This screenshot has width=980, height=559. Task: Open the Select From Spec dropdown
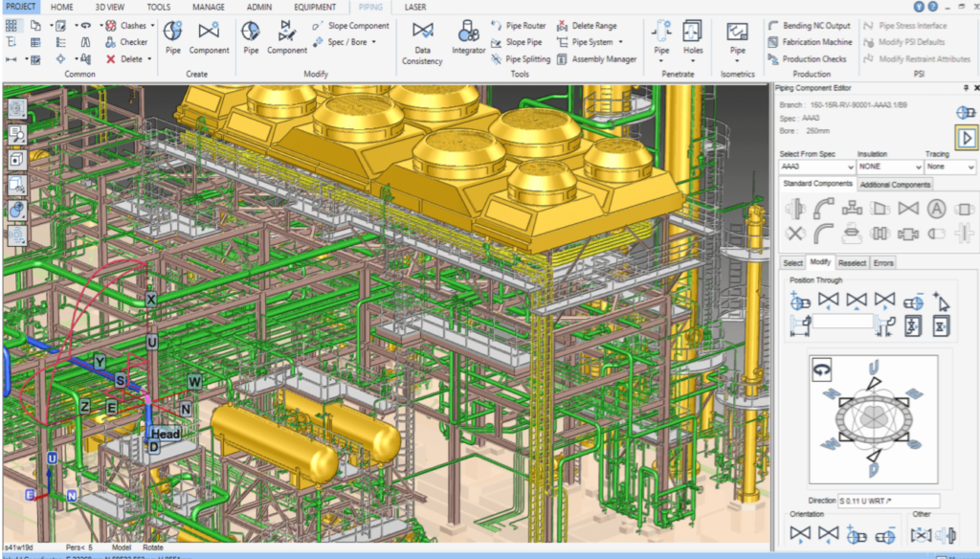pyautogui.click(x=815, y=167)
